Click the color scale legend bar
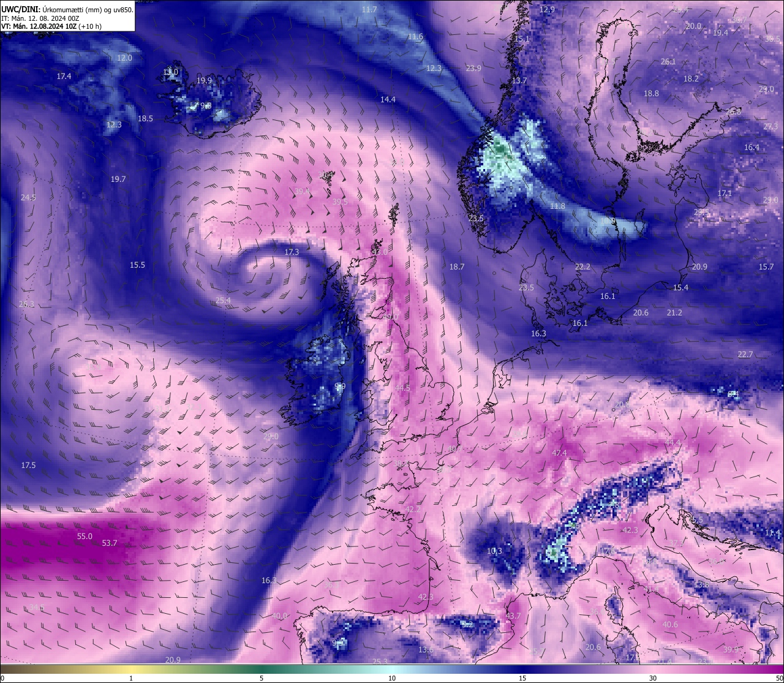The height and width of the screenshot is (683, 784). pyautogui.click(x=392, y=670)
